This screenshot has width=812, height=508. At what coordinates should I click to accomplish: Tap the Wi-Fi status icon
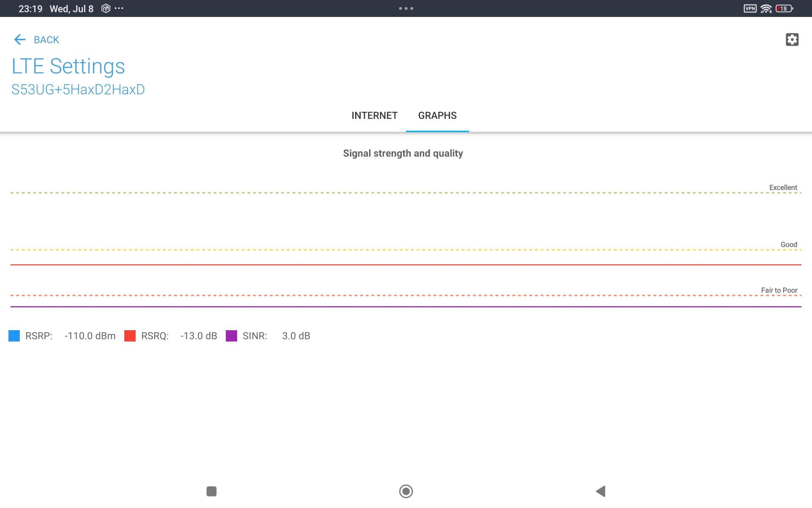(x=766, y=8)
